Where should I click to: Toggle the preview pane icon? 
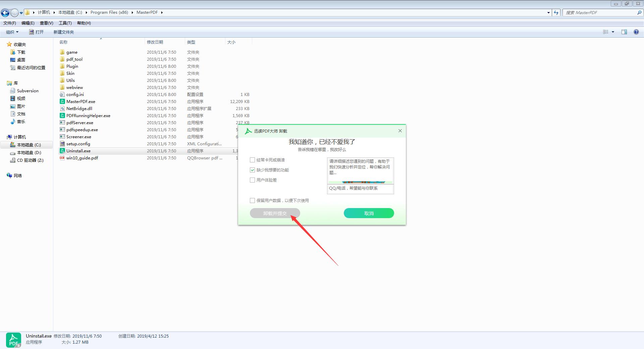[x=624, y=32]
